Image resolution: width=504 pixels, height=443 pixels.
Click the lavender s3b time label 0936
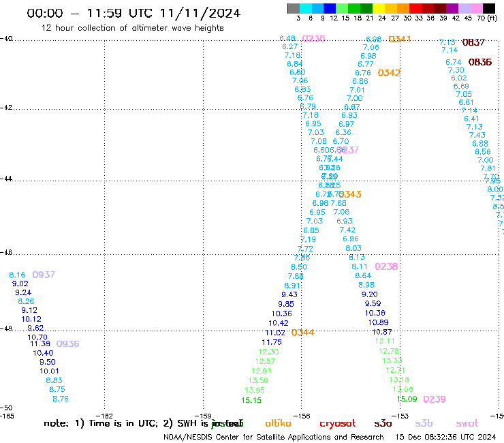(68, 344)
